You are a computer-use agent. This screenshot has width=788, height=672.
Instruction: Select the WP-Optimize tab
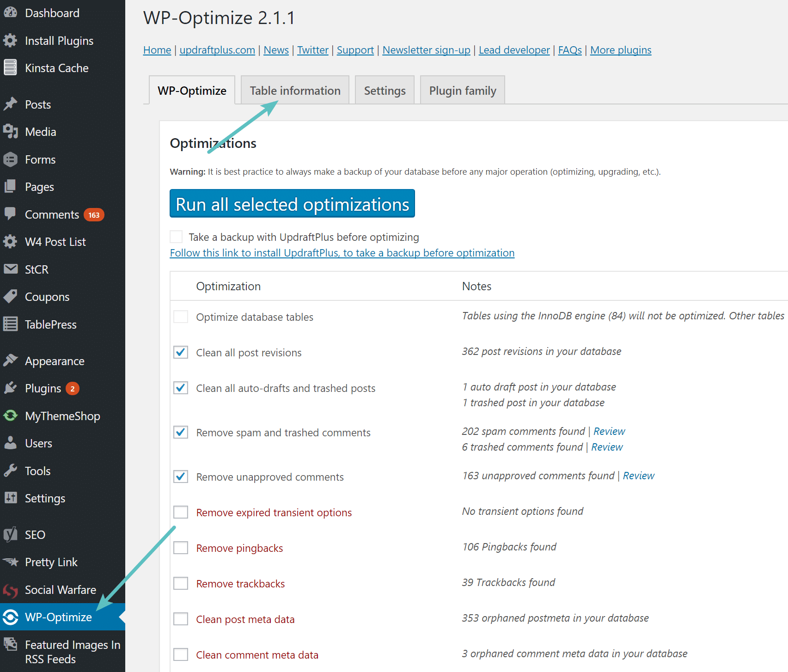click(192, 90)
